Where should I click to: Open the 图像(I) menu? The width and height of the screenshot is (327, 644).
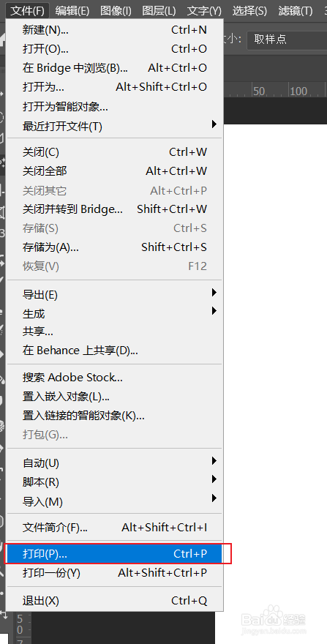click(116, 11)
